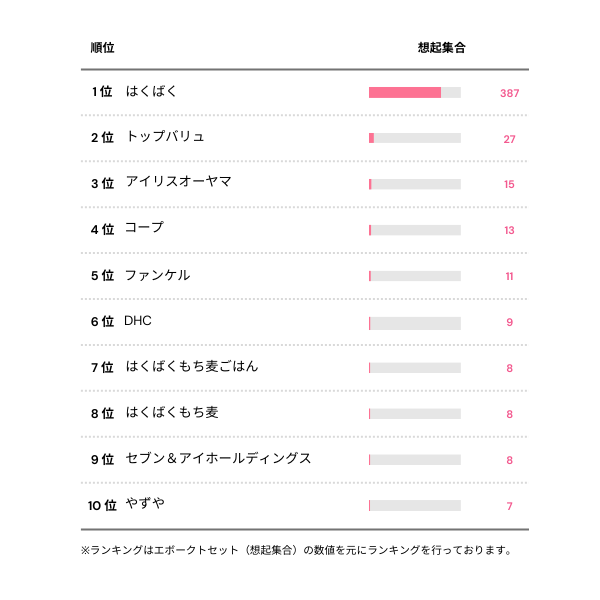Click the 想起集合 column header
The width and height of the screenshot is (600, 600).
(x=441, y=47)
